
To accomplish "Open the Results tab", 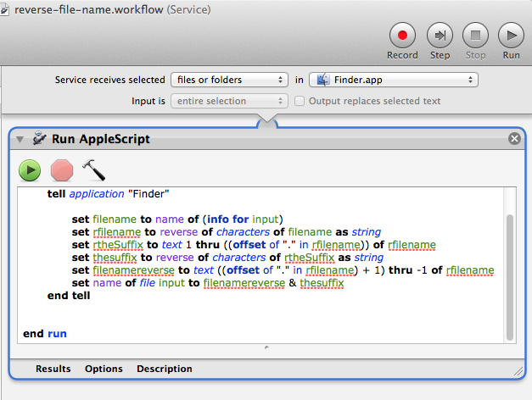I will pos(53,369).
